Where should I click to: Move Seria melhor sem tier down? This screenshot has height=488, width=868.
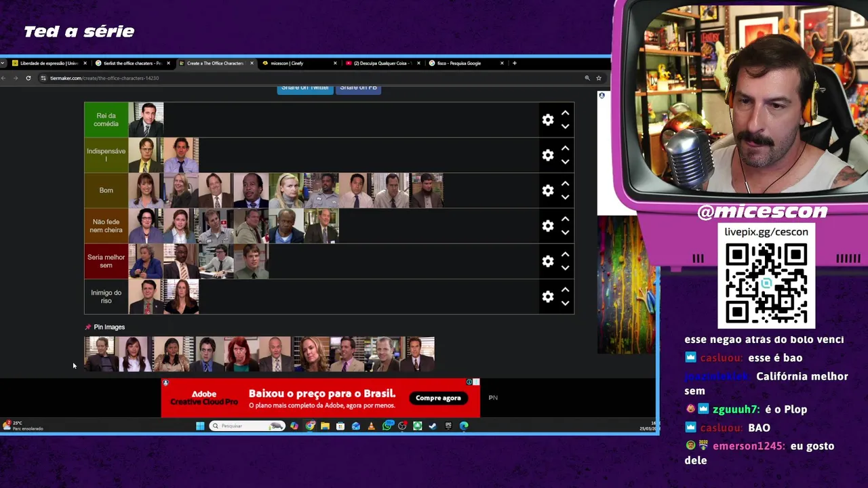[x=565, y=268]
